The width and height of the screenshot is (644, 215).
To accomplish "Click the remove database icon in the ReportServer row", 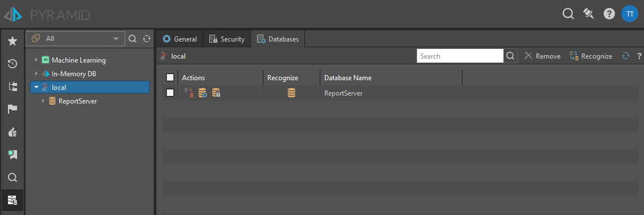I will (x=188, y=93).
